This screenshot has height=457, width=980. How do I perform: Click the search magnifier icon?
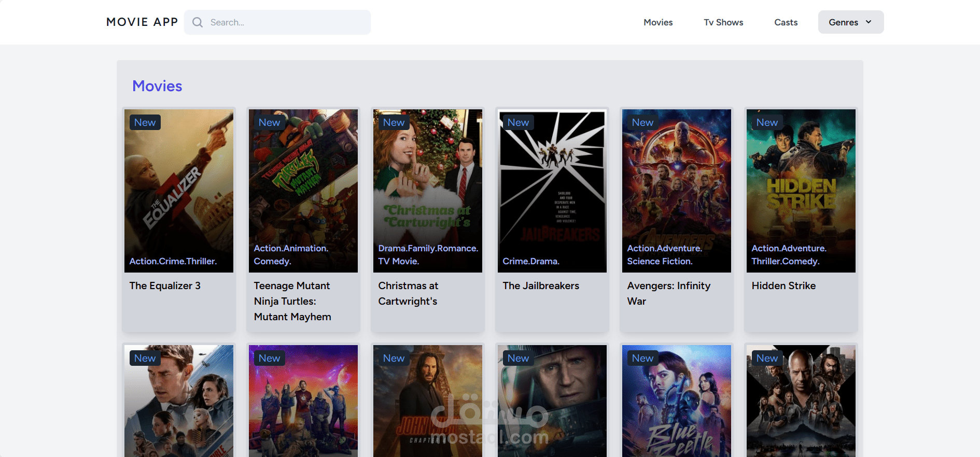click(198, 22)
